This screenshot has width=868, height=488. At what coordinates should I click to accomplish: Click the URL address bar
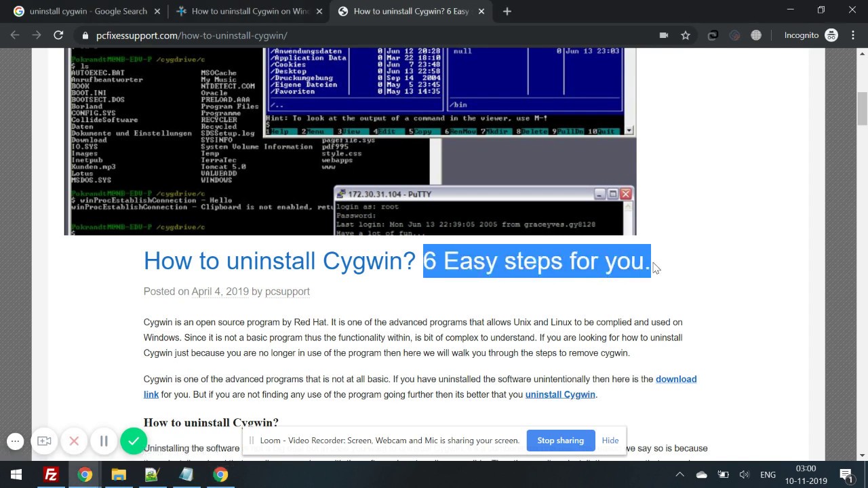tap(366, 35)
